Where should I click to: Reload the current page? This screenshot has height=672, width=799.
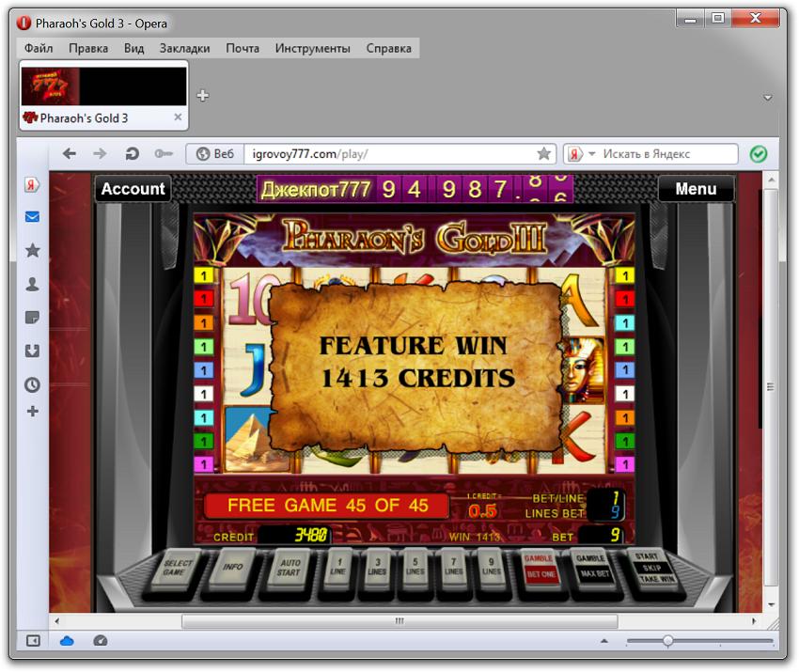[133, 154]
